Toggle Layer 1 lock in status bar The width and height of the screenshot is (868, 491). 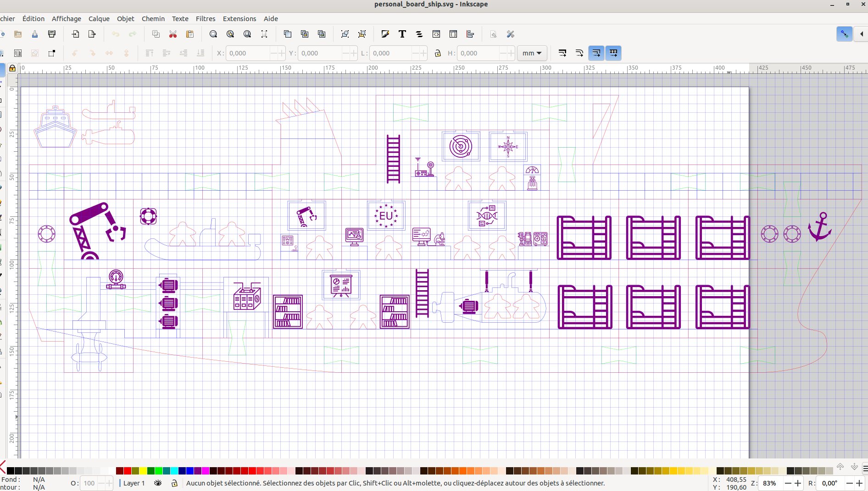coord(174,483)
